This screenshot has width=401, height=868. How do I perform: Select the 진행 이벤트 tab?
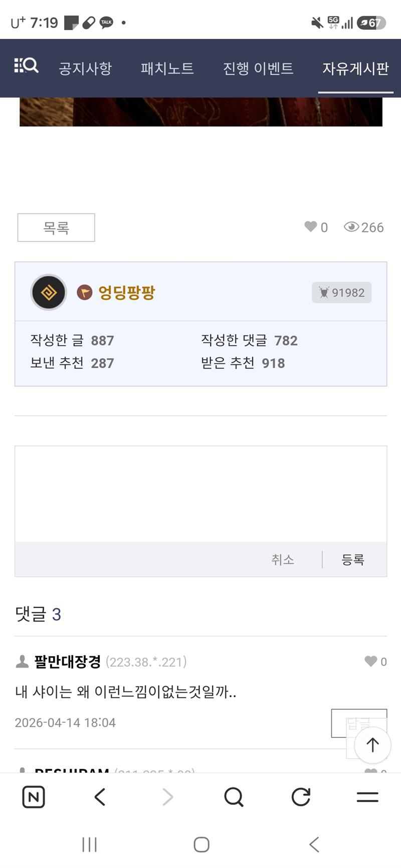pyautogui.click(x=258, y=68)
